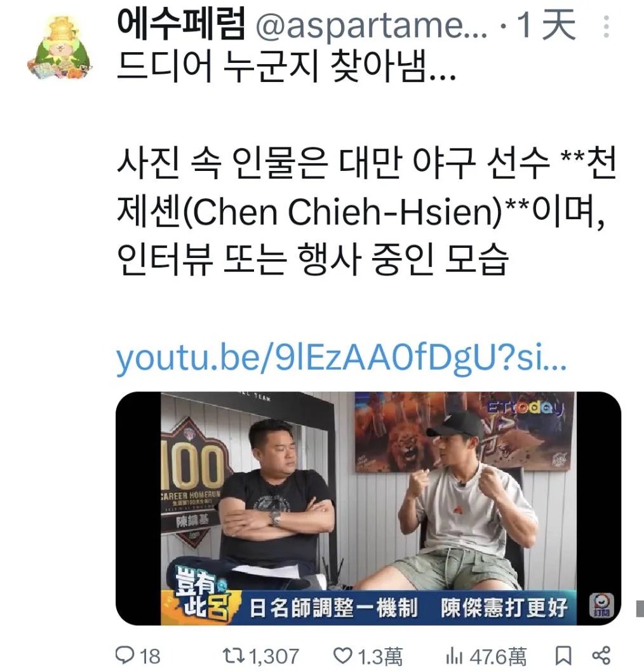Click the scrollbar handle at right edge
Viewport: 644px width, 671px height.
pyautogui.click(x=640, y=609)
